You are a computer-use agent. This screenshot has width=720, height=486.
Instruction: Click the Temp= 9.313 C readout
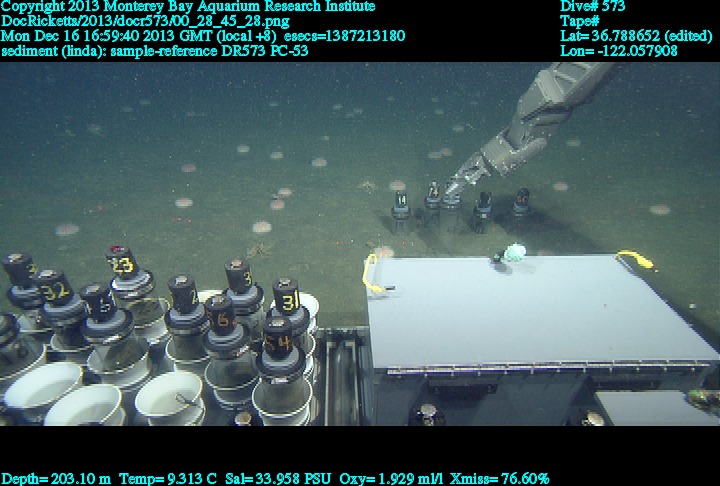click(x=168, y=479)
